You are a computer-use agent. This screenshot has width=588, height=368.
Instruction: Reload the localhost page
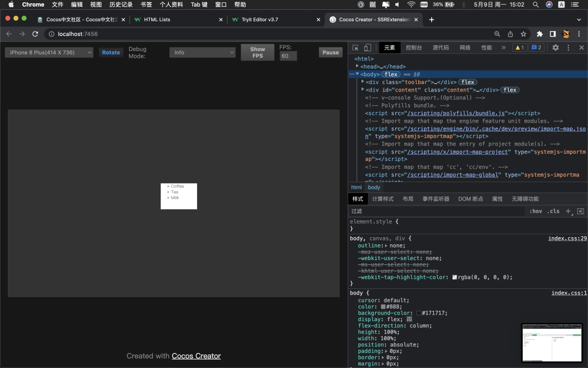pyautogui.click(x=35, y=34)
